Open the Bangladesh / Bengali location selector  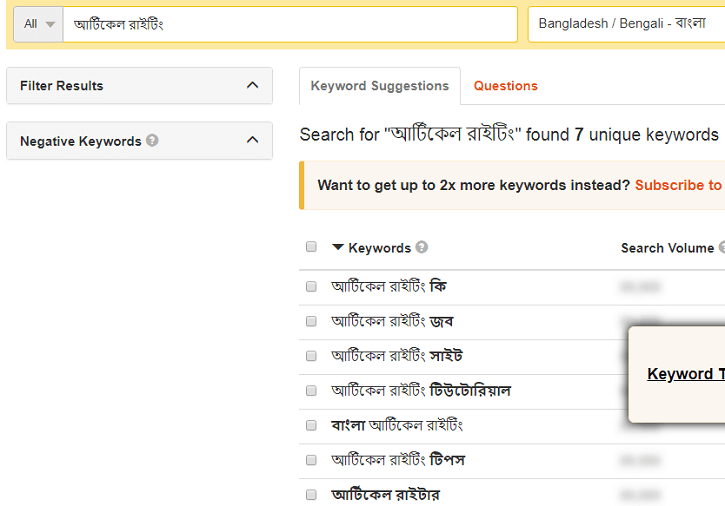coord(627,24)
